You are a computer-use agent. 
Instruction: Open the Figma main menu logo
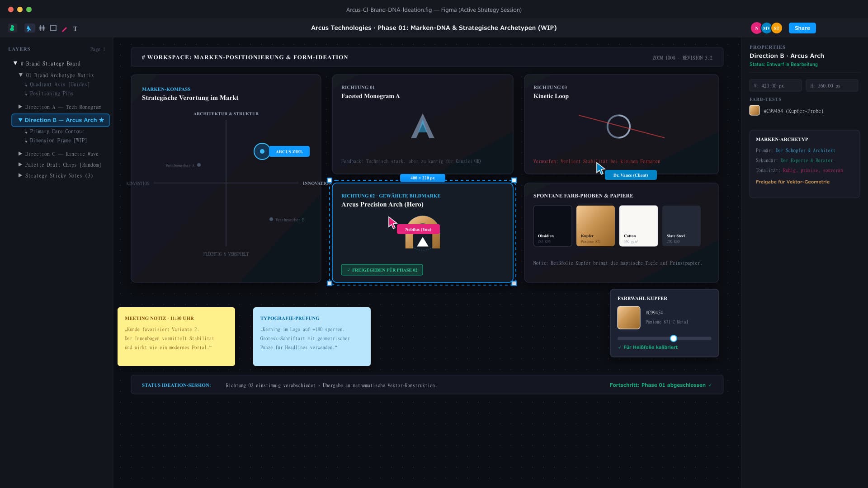pos(12,28)
